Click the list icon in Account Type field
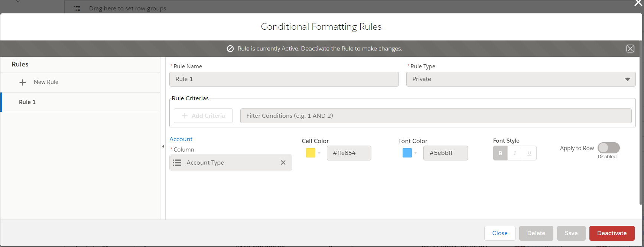 tap(177, 163)
